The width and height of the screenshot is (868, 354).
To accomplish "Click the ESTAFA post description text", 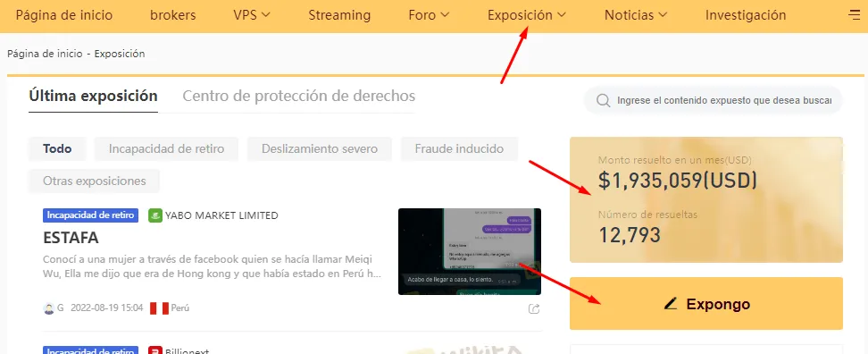I will [212, 267].
